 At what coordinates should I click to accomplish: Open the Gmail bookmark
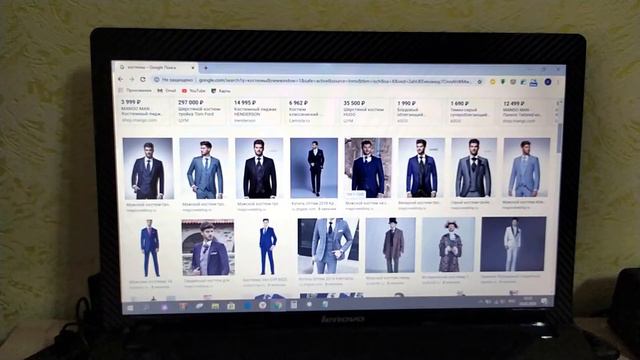pos(167,91)
